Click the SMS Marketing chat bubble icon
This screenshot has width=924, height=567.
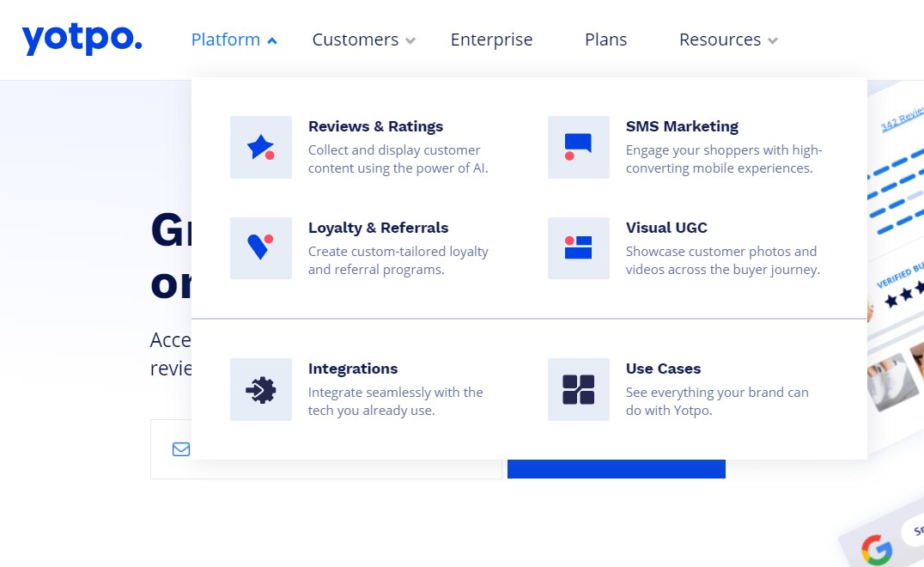[x=578, y=148]
